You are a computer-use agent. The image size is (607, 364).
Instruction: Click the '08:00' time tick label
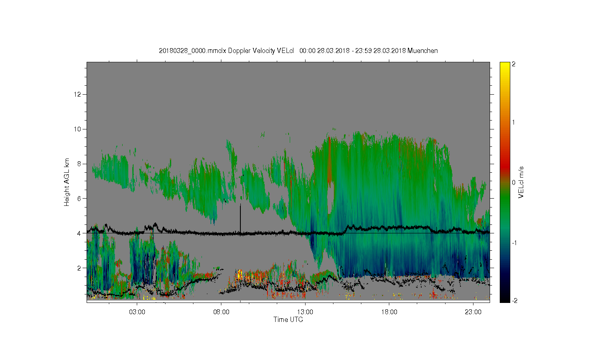(221, 312)
